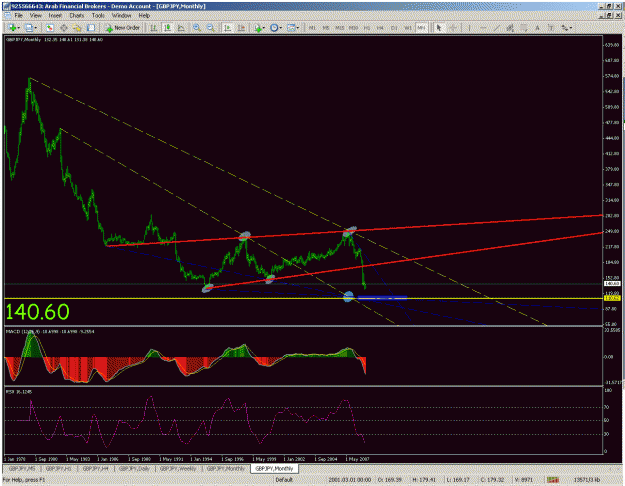Switch chart to Bar Chart mode
Viewport: 625px width, 486px height.
[153, 28]
